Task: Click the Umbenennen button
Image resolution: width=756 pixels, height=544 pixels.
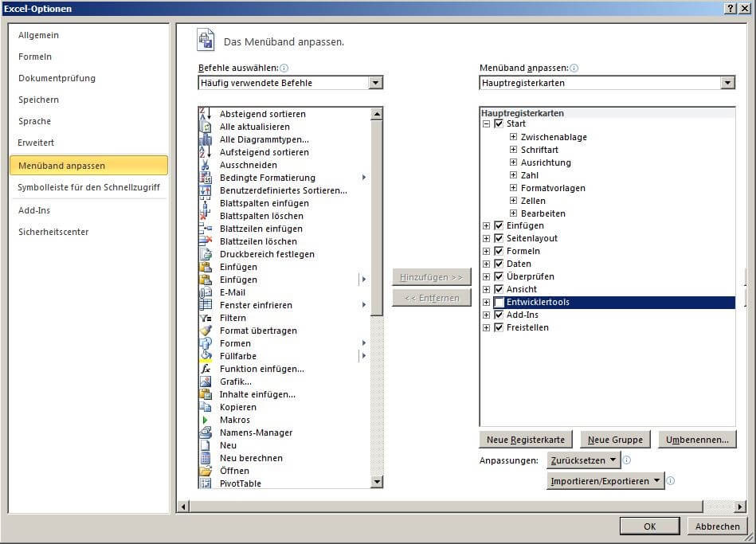Action: (697, 440)
